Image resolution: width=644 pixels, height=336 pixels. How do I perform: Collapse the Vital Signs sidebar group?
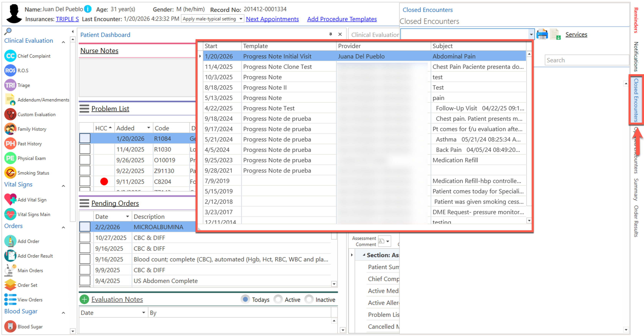click(x=64, y=186)
